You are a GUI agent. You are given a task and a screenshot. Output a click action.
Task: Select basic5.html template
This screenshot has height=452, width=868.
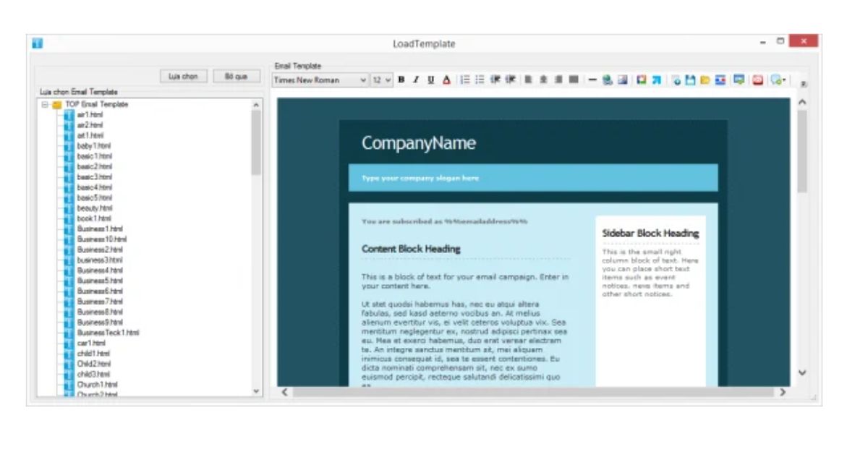(94, 197)
